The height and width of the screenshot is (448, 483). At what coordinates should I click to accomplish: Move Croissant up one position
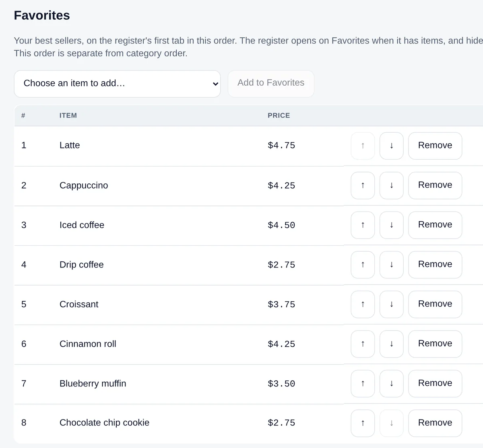[x=363, y=304]
